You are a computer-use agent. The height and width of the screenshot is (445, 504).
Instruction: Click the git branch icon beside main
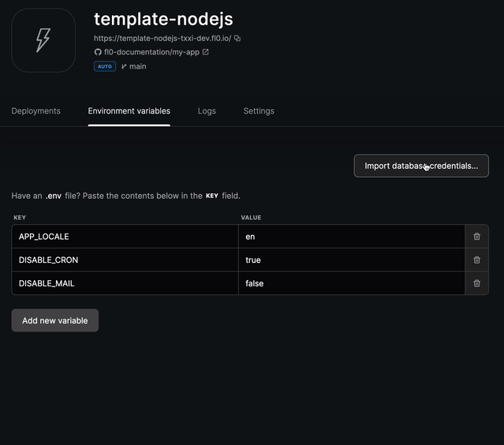[x=124, y=66]
